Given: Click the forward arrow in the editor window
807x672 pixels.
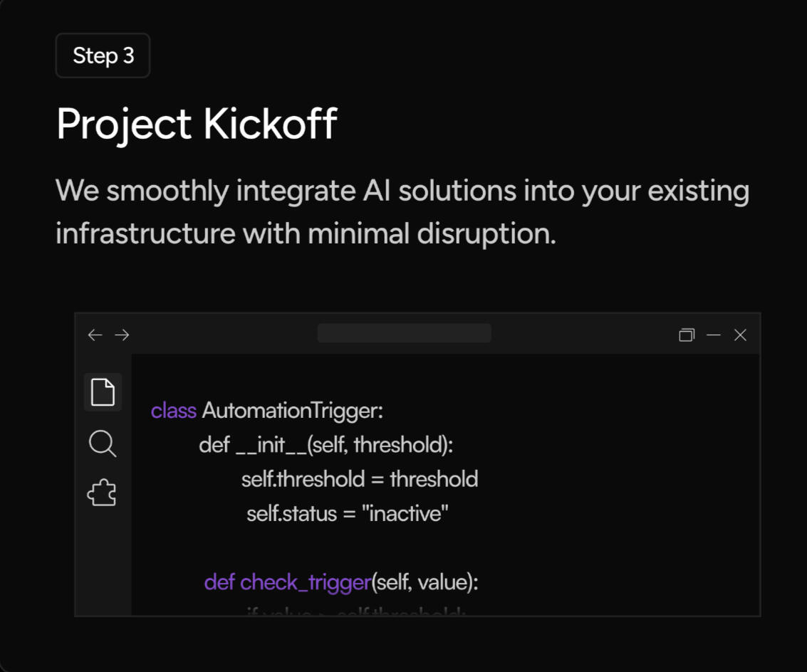Looking at the screenshot, I should [x=123, y=335].
